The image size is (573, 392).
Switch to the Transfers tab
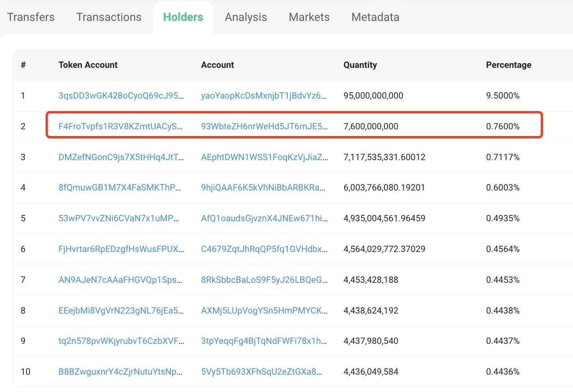(31, 17)
